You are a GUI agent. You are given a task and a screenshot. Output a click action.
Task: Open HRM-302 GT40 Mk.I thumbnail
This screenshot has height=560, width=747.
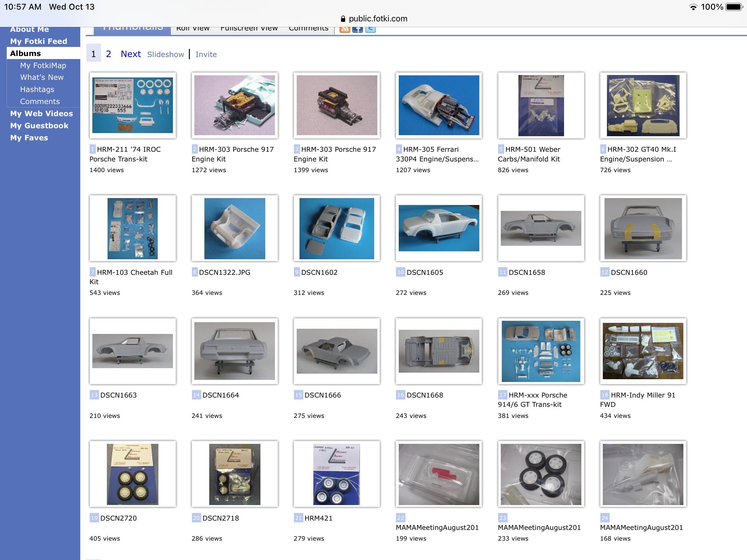[643, 105]
